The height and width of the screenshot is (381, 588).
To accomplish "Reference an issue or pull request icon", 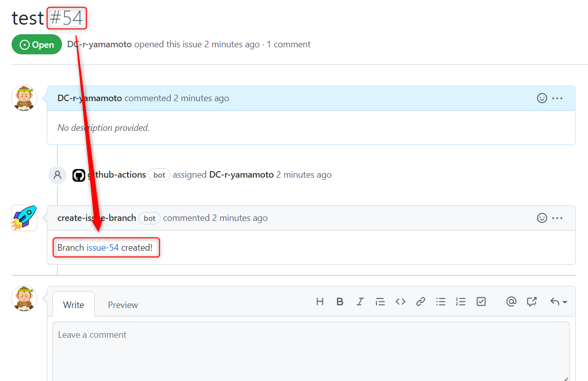I will point(532,301).
